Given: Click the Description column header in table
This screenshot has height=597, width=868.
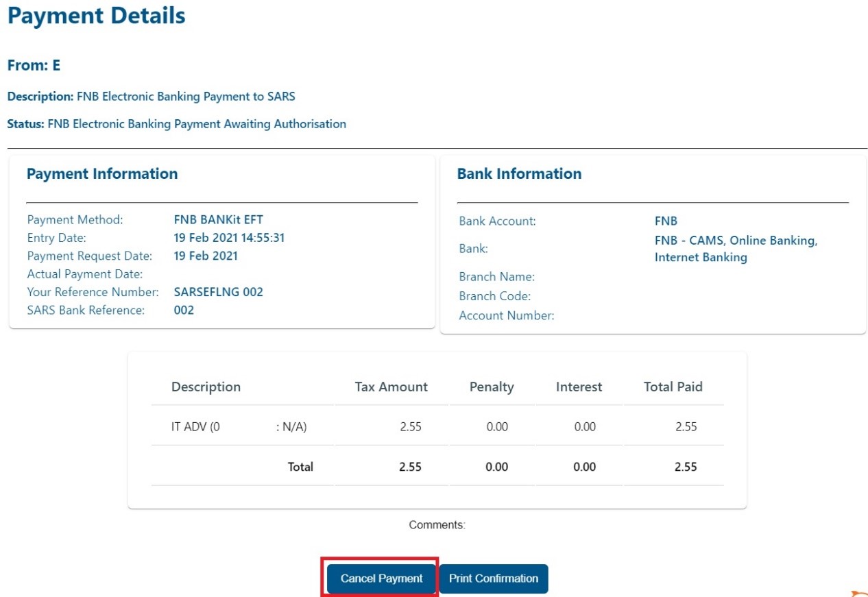Looking at the screenshot, I should tap(206, 387).
